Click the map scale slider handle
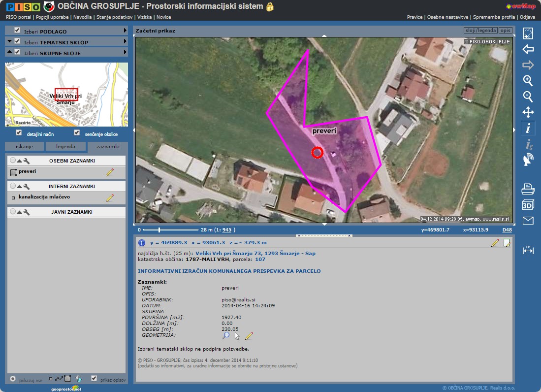 [x=159, y=229]
